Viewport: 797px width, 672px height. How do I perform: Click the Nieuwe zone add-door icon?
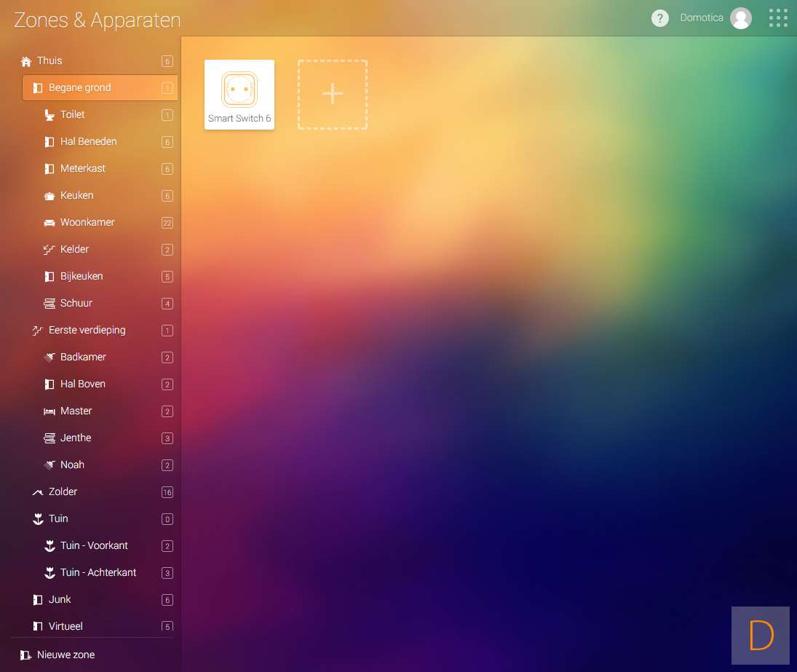click(x=25, y=655)
